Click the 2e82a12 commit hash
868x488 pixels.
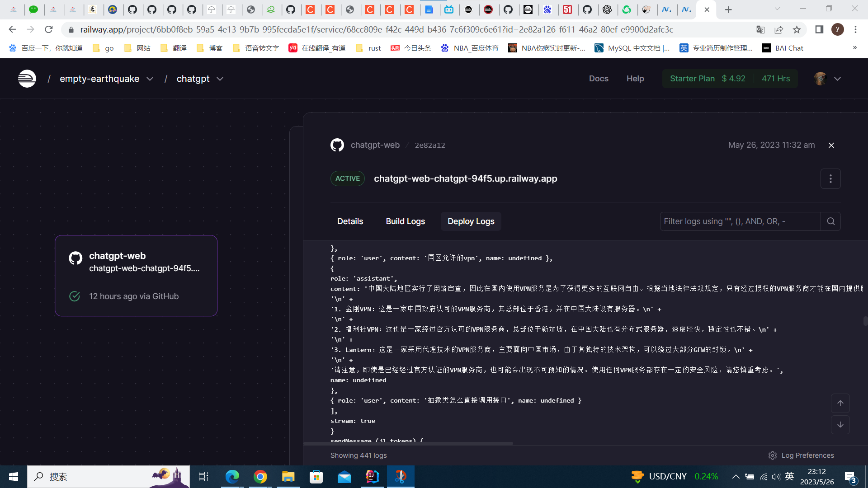430,145
